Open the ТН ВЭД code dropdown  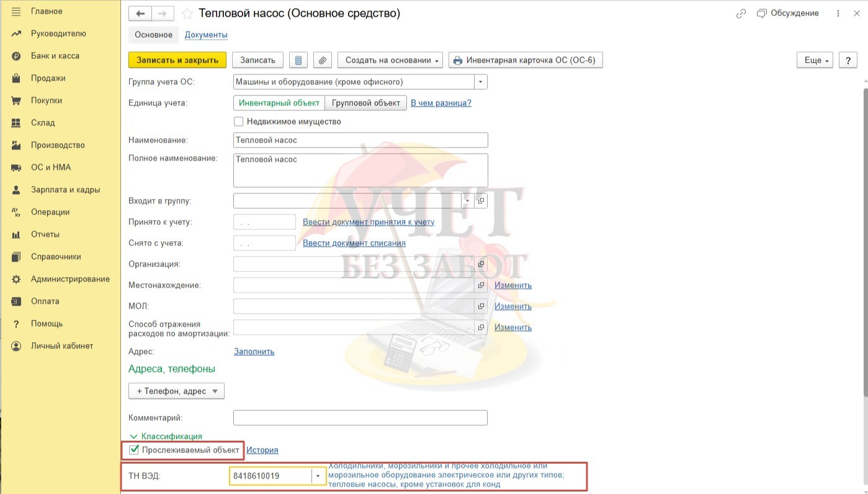(x=318, y=476)
